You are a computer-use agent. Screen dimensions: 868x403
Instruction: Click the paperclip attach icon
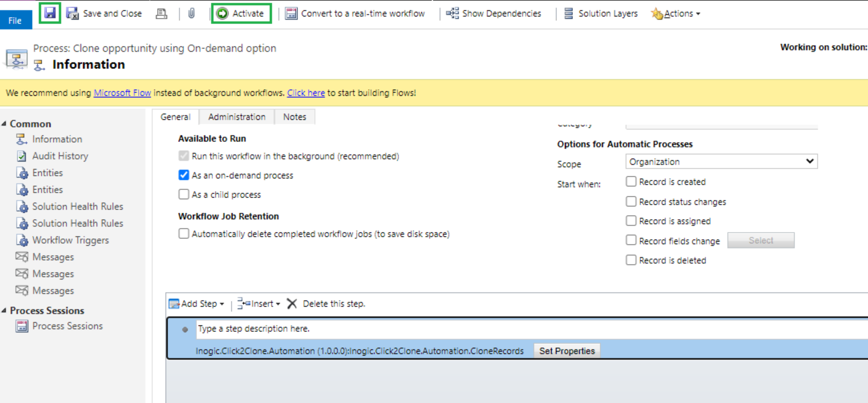(191, 13)
